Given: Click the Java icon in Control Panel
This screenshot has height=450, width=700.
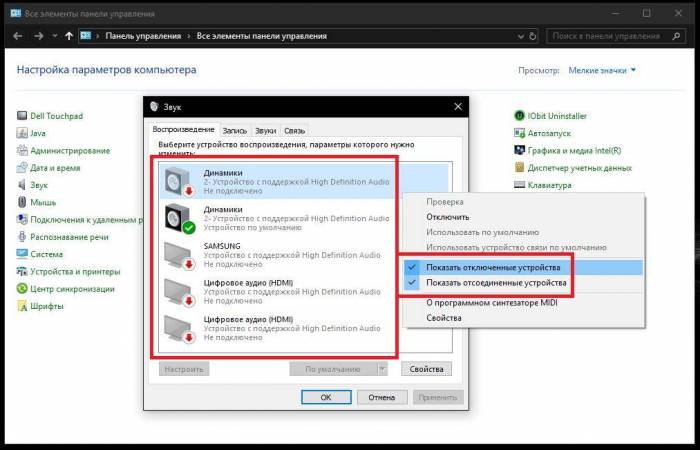Looking at the screenshot, I should tap(22, 133).
